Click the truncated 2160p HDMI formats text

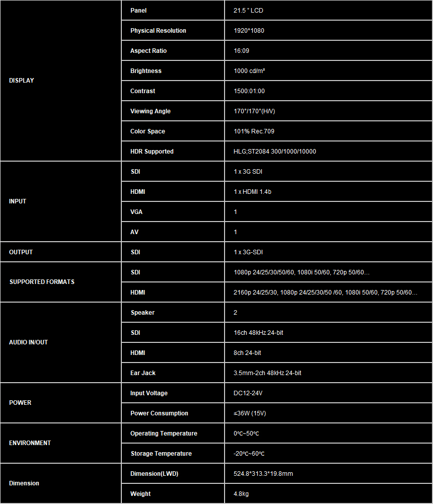tap(326, 293)
